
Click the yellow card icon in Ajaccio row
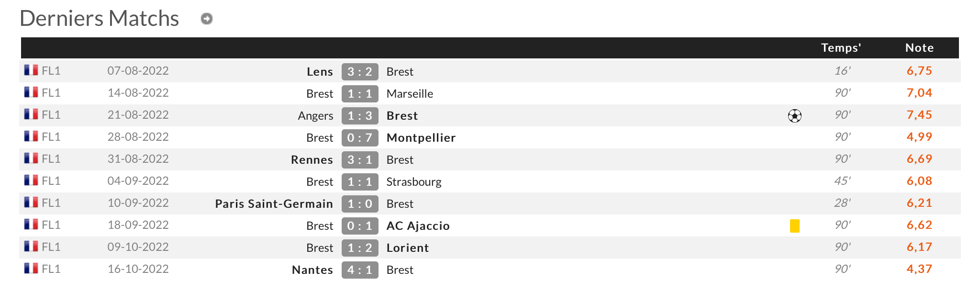794,225
